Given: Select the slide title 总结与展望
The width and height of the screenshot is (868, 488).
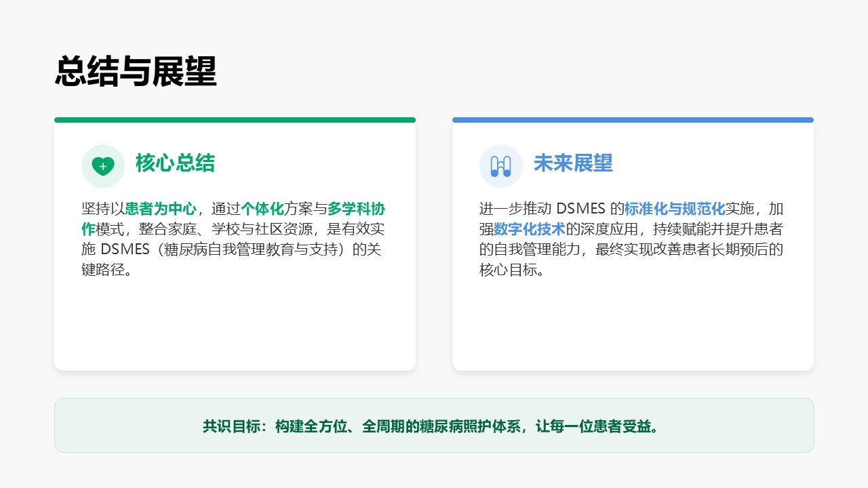Looking at the screenshot, I should [136, 71].
